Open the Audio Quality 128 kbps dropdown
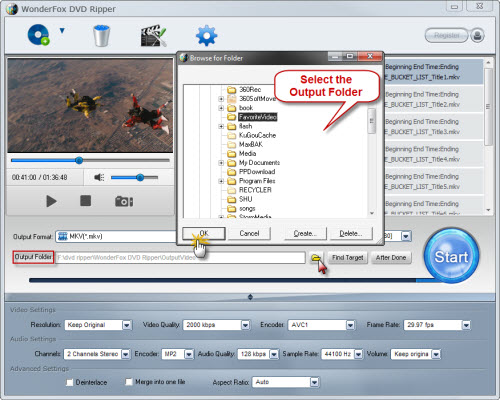The image size is (500, 400). (274, 354)
